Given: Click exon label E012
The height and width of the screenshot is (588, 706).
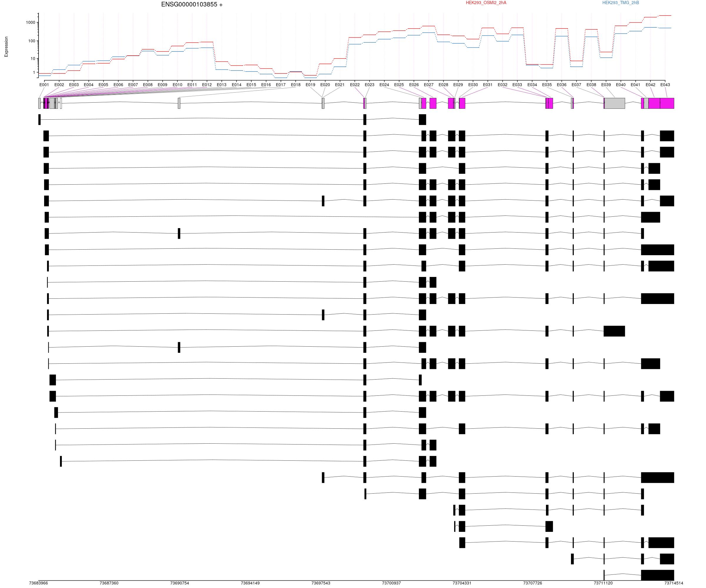Looking at the screenshot, I should 207,85.
